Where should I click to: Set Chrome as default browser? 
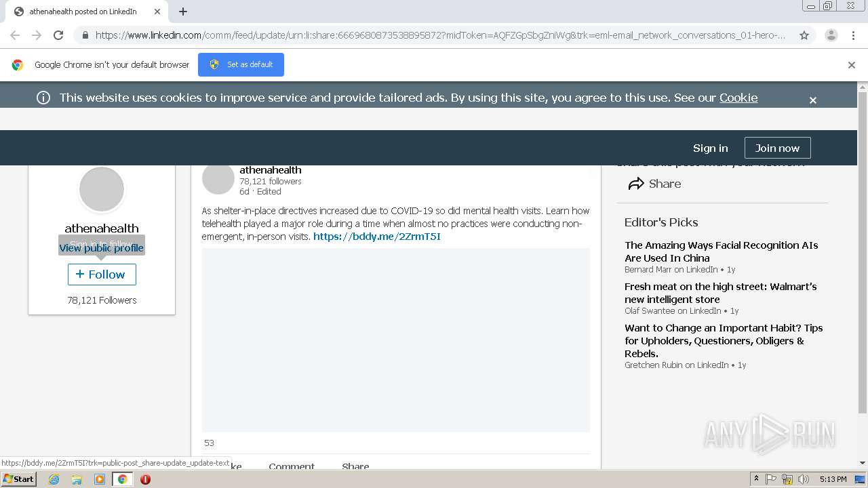click(241, 65)
